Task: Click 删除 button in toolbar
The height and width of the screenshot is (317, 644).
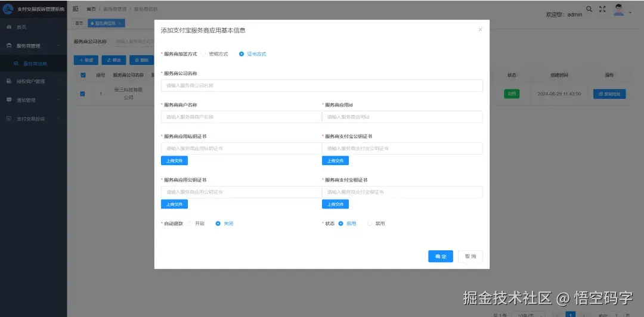Action: click(x=141, y=60)
